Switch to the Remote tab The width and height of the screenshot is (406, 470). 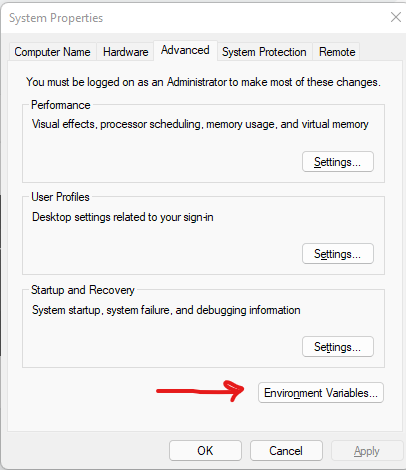pyautogui.click(x=337, y=52)
